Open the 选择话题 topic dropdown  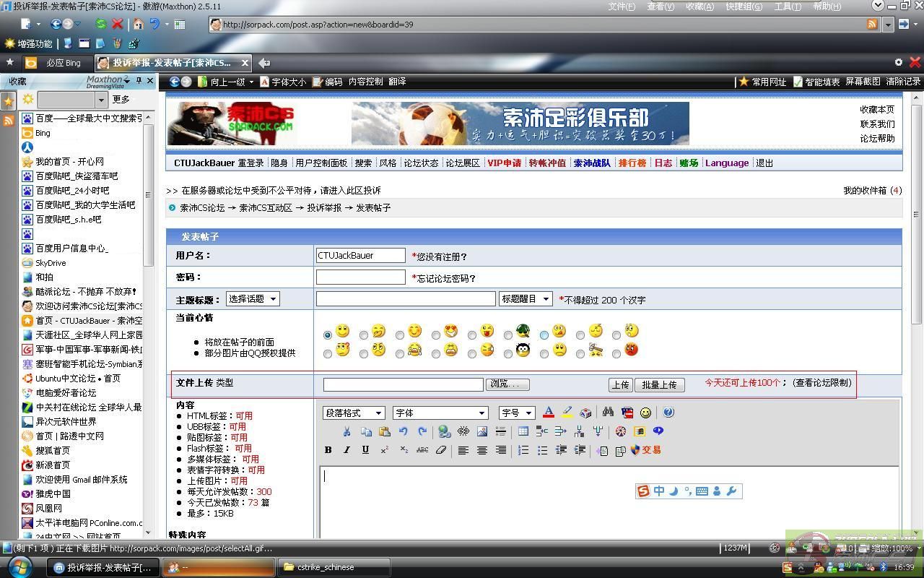[x=253, y=299]
